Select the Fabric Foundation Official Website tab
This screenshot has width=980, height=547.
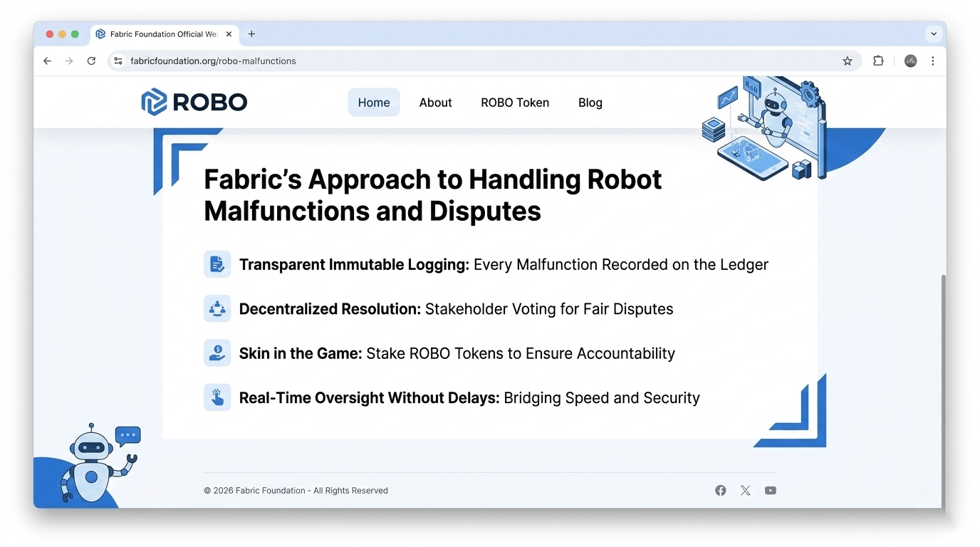pos(162,34)
